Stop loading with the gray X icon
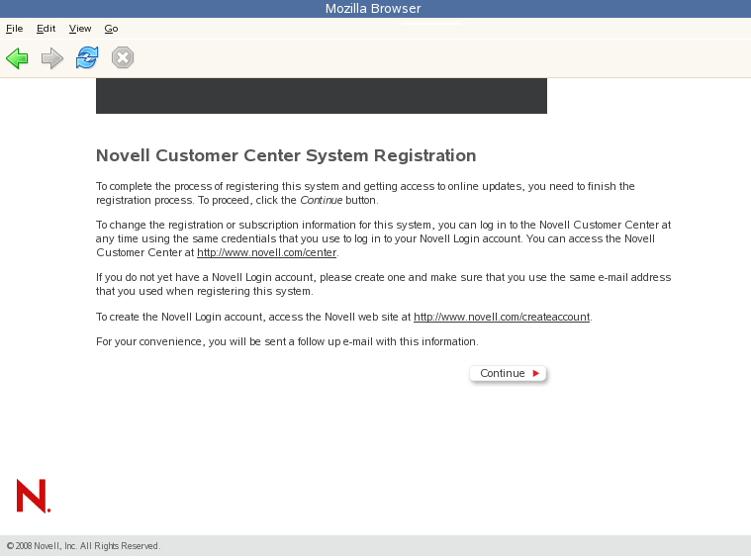Viewport: 751px width, 560px height. pos(123,58)
